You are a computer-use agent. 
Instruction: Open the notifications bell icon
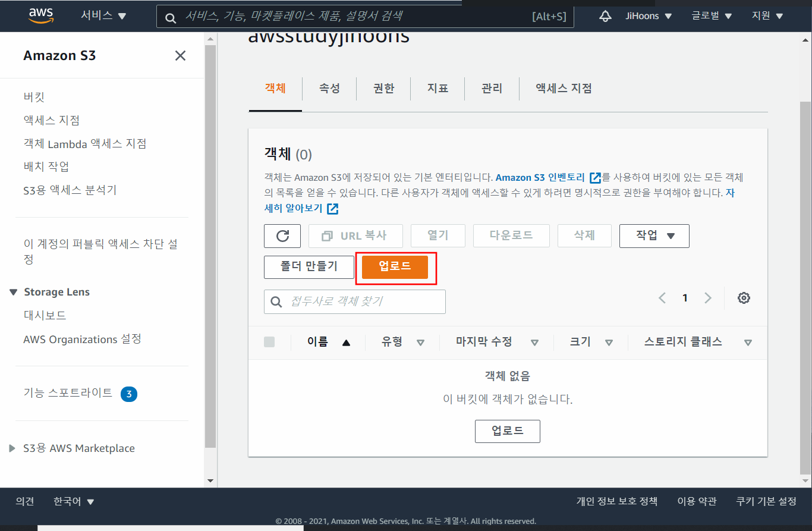[x=605, y=16]
